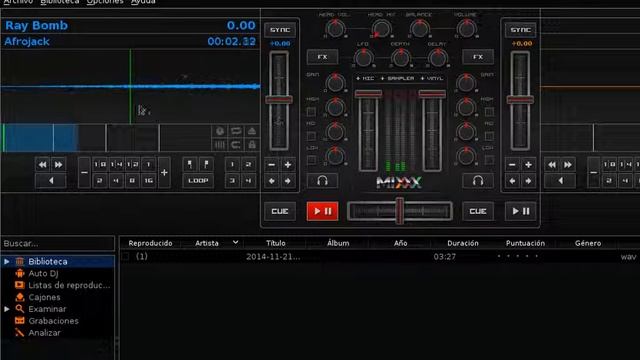
Task: Click rewind button on right deck
Action: [552, 164]
